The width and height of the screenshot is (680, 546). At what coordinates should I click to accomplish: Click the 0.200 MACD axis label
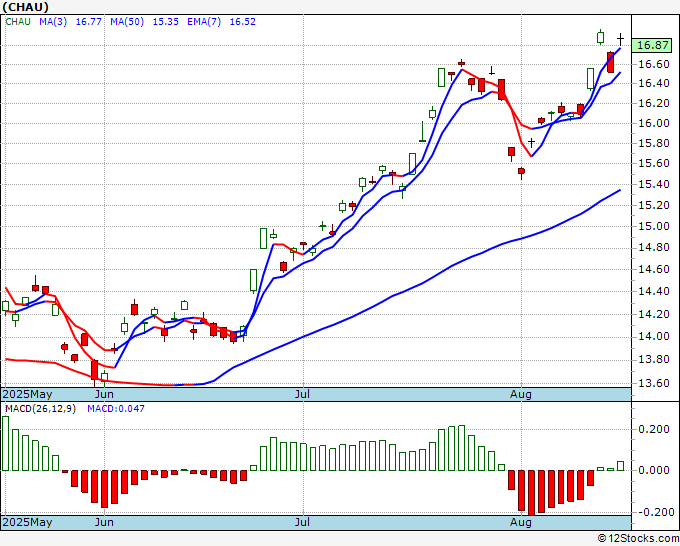click(x=654, y=429)
